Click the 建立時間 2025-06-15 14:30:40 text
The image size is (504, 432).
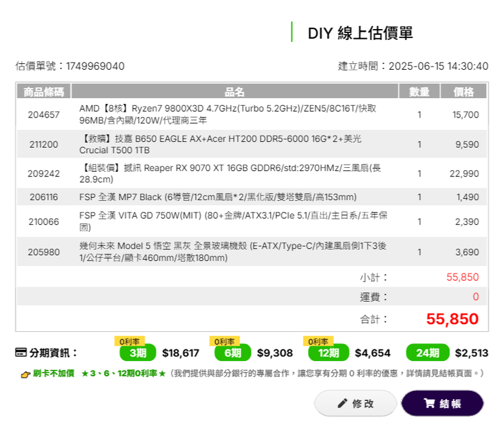coord(413,66)
